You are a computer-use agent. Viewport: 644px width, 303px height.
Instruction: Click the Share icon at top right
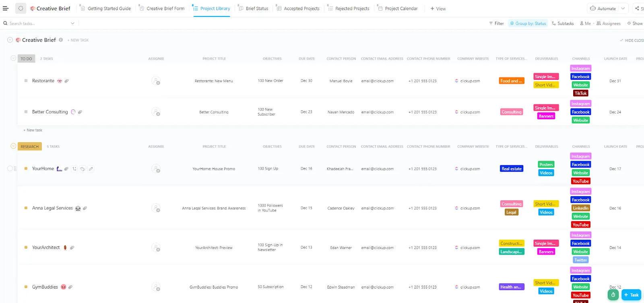click(x=637, y=8)
